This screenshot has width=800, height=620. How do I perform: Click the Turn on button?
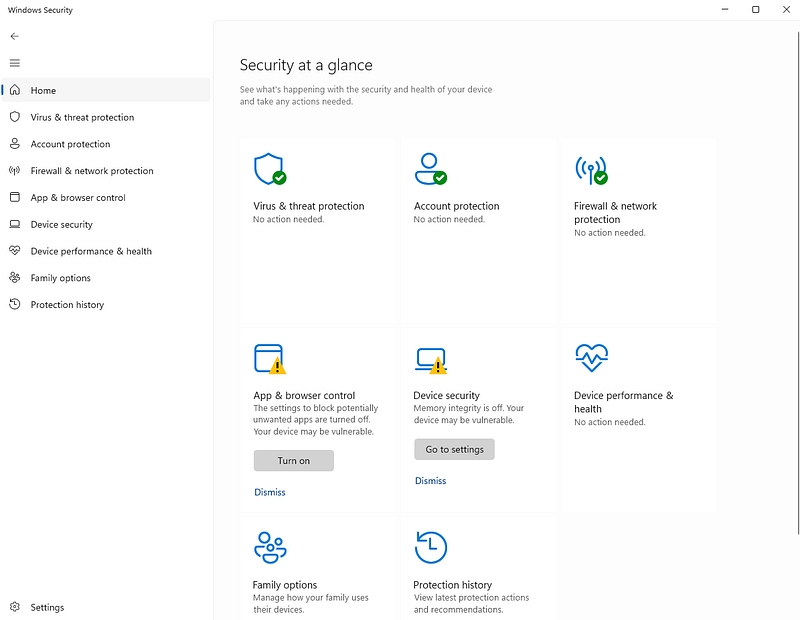[x=294, y=460]
